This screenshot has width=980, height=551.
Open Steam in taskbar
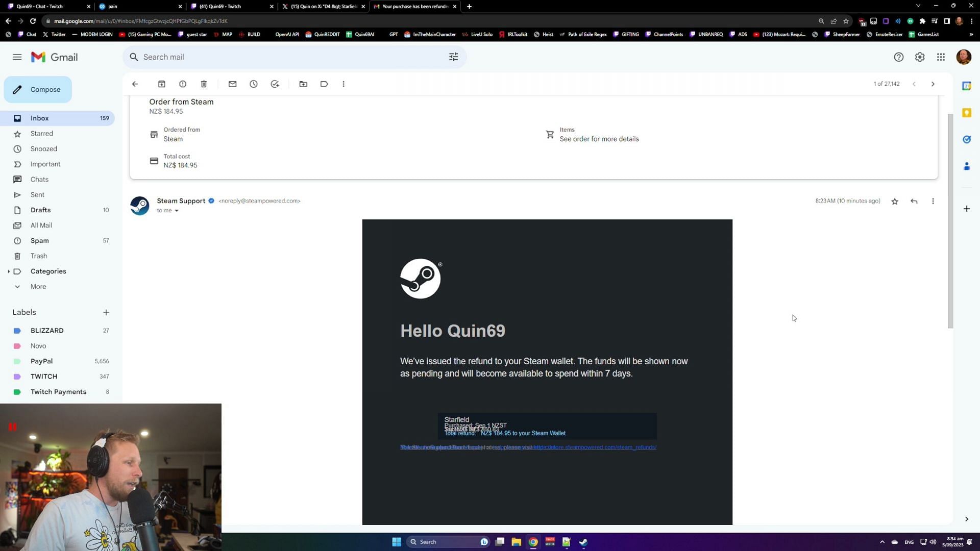pos(583,542)
